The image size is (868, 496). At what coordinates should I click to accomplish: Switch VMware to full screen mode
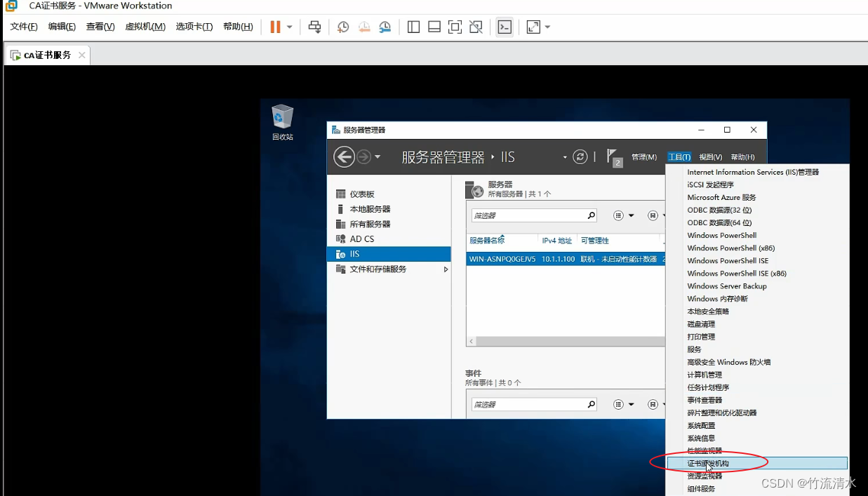[x=455, y=27]
